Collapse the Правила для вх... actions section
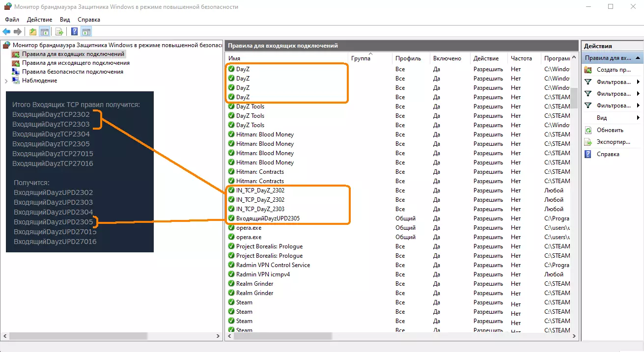The image size is (644, 352). [x=638, y=58]
